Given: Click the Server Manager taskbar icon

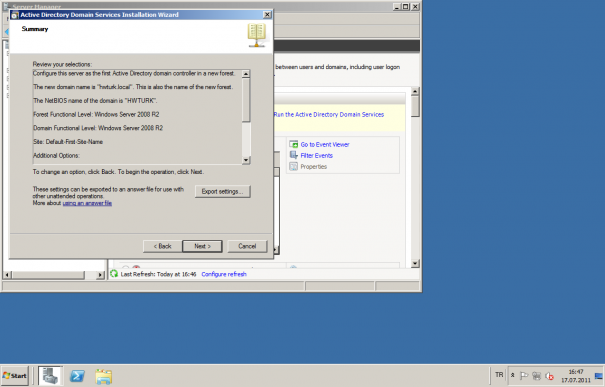Looking at the screenshot, I should pyautogui.click(x=50, y=376).
